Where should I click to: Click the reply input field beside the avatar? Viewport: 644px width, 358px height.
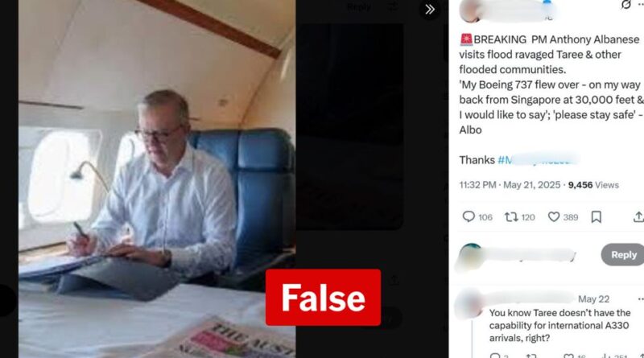(530, 254)
